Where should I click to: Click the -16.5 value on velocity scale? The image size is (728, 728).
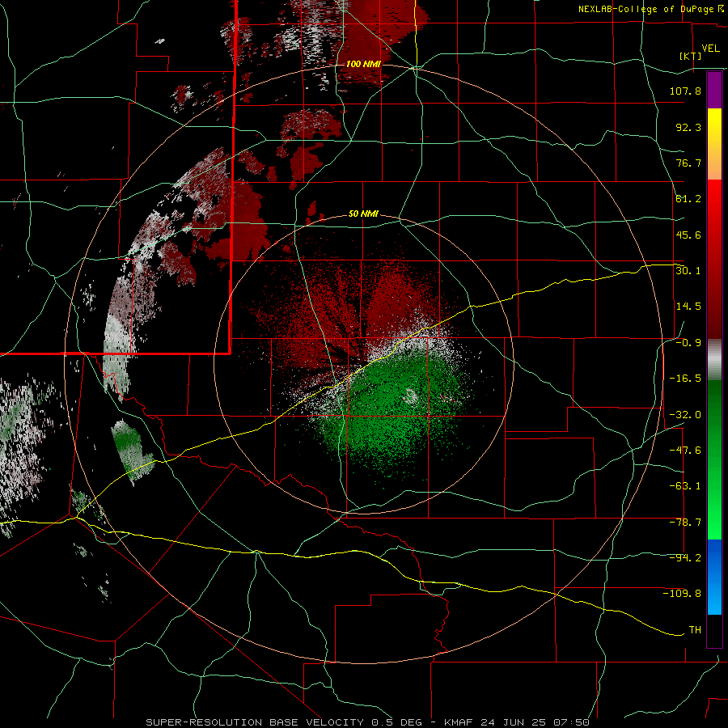[x=685, y=379]
